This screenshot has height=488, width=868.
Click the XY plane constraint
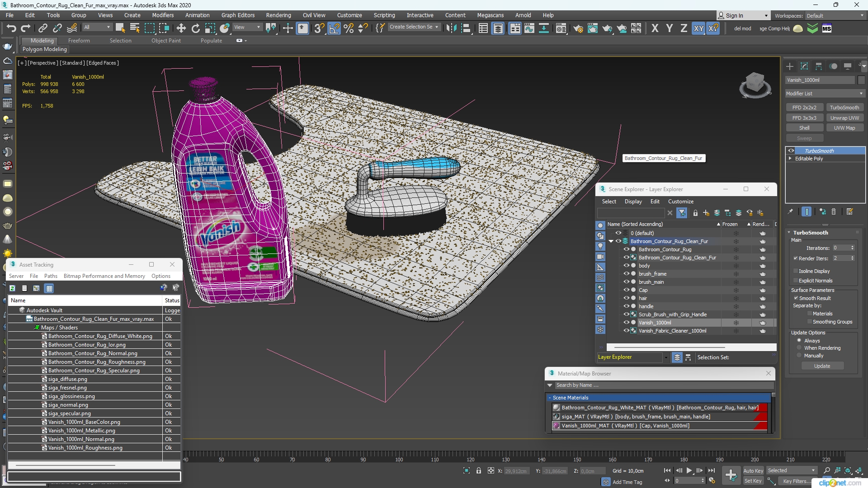click(x=698, y=28)
